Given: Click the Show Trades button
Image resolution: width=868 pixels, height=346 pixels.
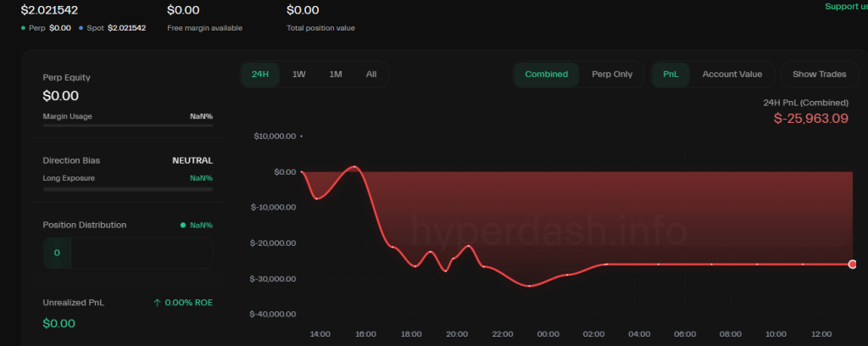Looking at the screenshot, I should (820, 74).
